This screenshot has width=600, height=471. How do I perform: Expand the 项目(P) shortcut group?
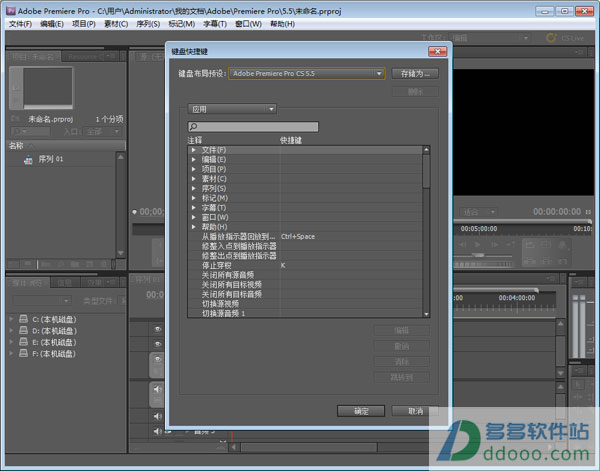pos(194,169)
